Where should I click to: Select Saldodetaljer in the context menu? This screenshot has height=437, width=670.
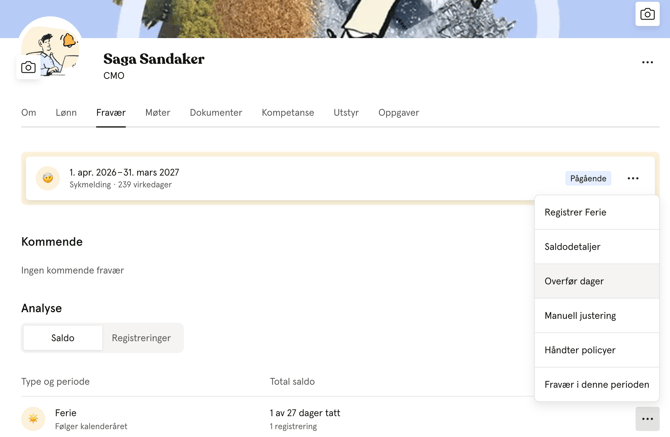(597, 247)
